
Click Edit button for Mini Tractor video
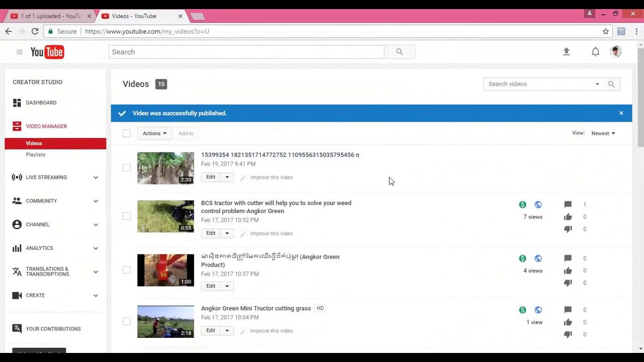(x=211, y=330)
